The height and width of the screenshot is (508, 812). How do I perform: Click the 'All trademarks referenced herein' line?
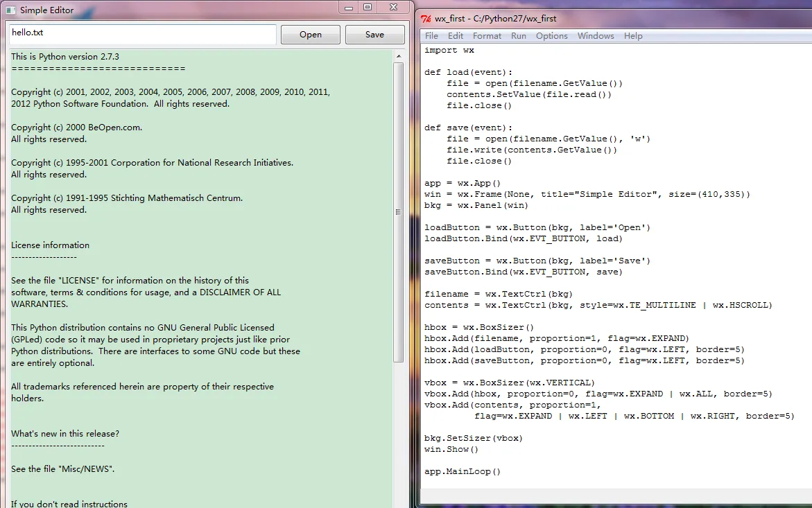point(142,387)
